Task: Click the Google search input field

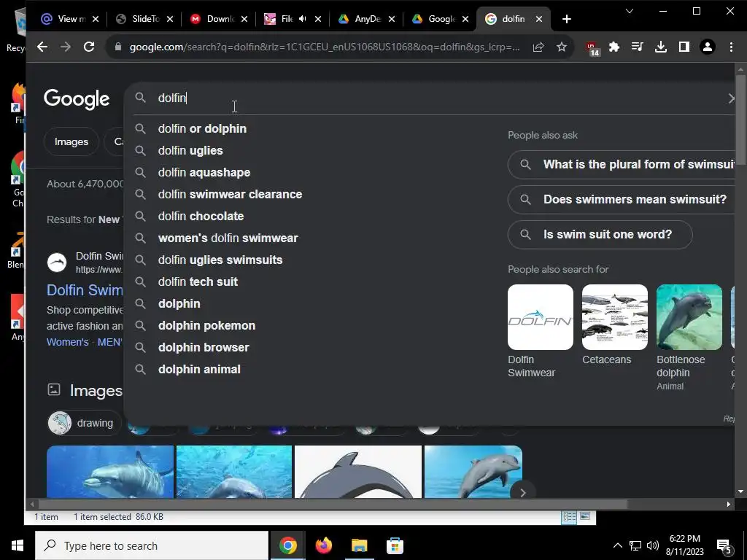Action: click(429, 98)
